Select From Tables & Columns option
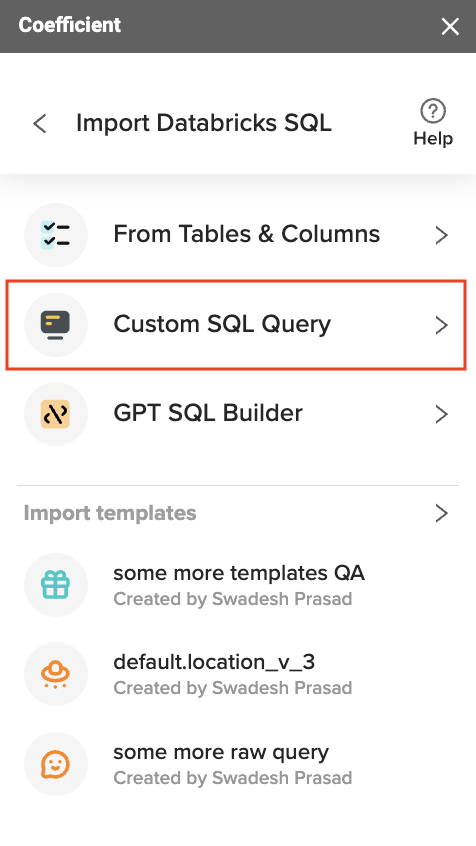The width and height of the screenshot is (476, 846). tap(238, 235)
